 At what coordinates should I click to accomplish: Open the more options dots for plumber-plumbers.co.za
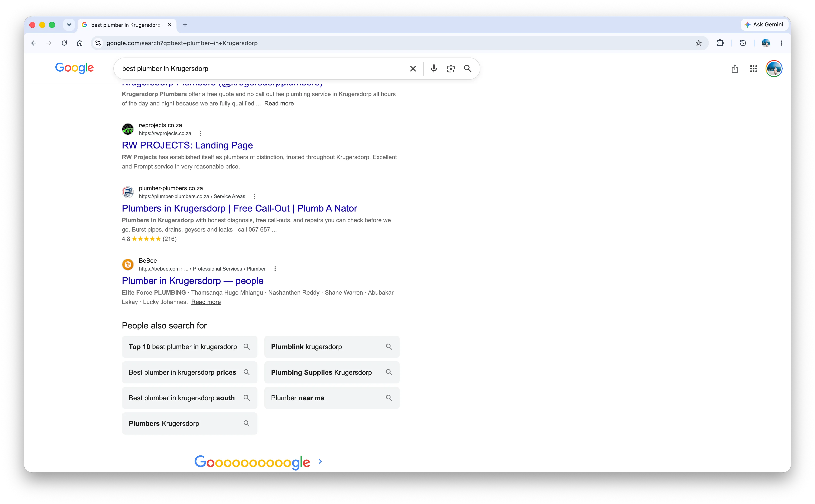point(255,196)
